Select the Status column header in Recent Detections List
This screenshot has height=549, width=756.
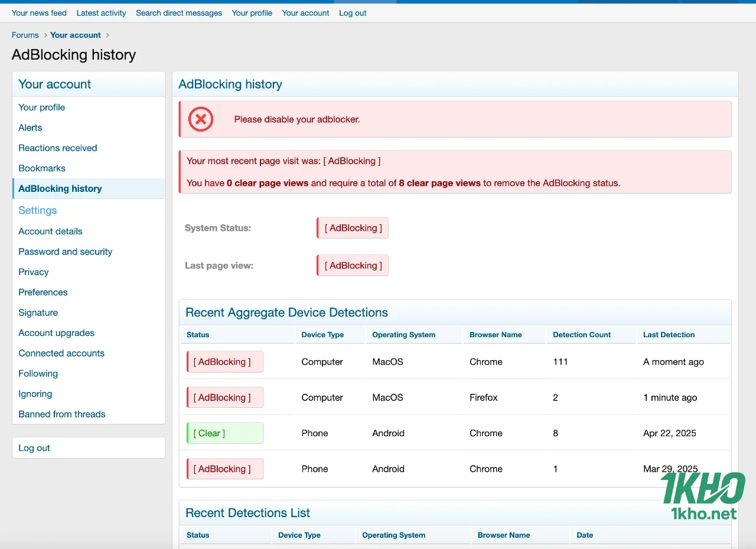(197, 535)
